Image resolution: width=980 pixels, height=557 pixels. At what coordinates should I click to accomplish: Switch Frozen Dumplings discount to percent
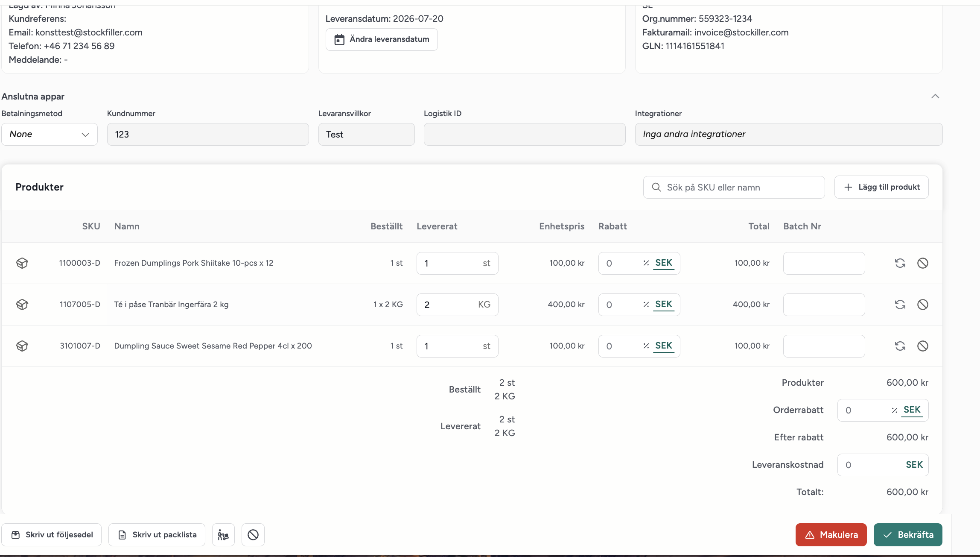[646, 263]
